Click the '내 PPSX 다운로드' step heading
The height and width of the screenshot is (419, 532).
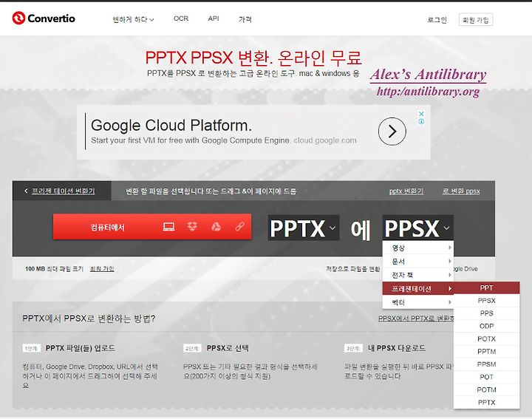[x=397, y=348]
